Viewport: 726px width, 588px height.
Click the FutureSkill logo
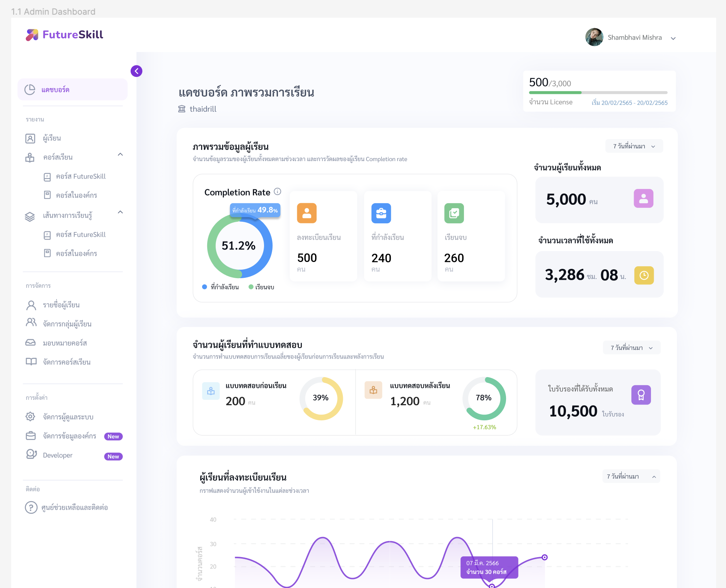coord(65,35)
